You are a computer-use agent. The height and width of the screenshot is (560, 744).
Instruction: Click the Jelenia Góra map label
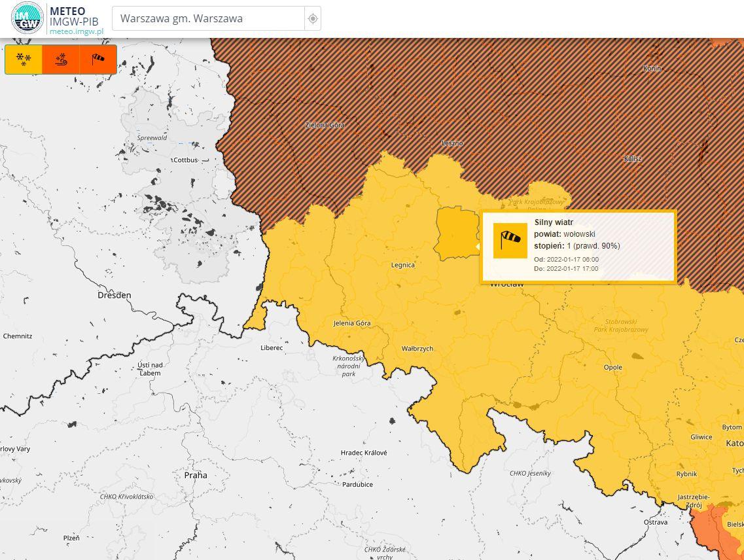pos(352,323)
